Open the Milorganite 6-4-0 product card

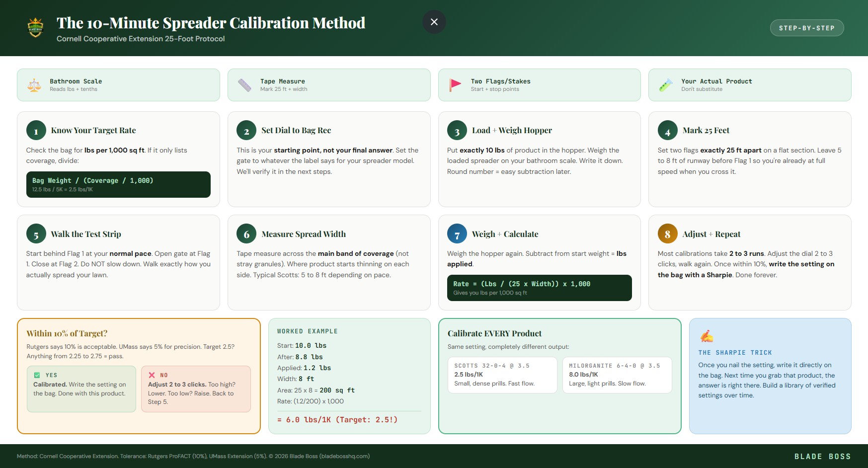coord(617,375)
